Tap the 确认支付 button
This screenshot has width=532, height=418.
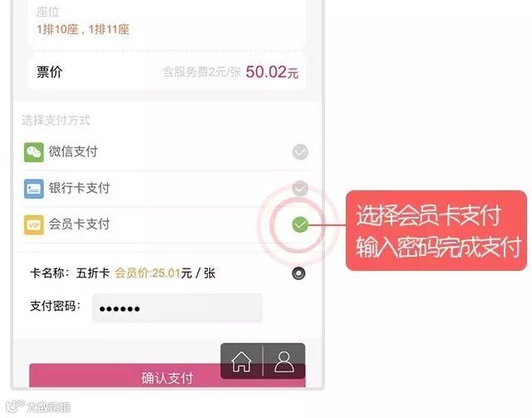tap(167, 376)
